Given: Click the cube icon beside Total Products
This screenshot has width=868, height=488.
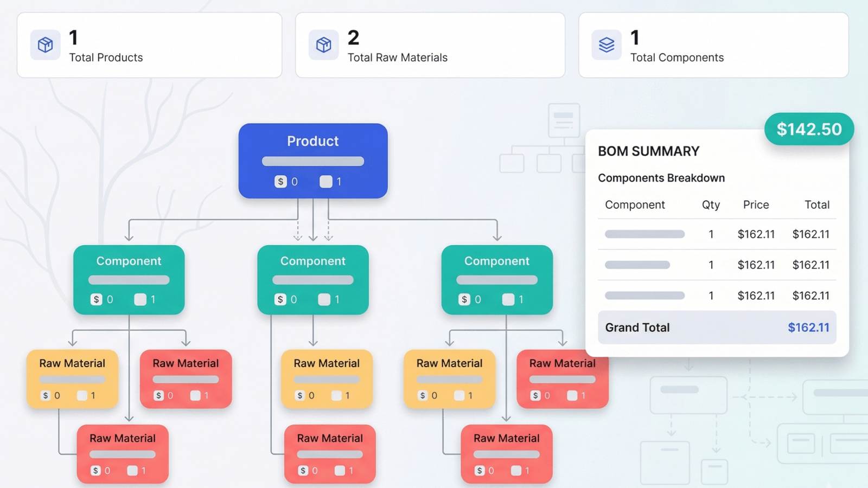Looking at the screenshot, I should 45,44.
